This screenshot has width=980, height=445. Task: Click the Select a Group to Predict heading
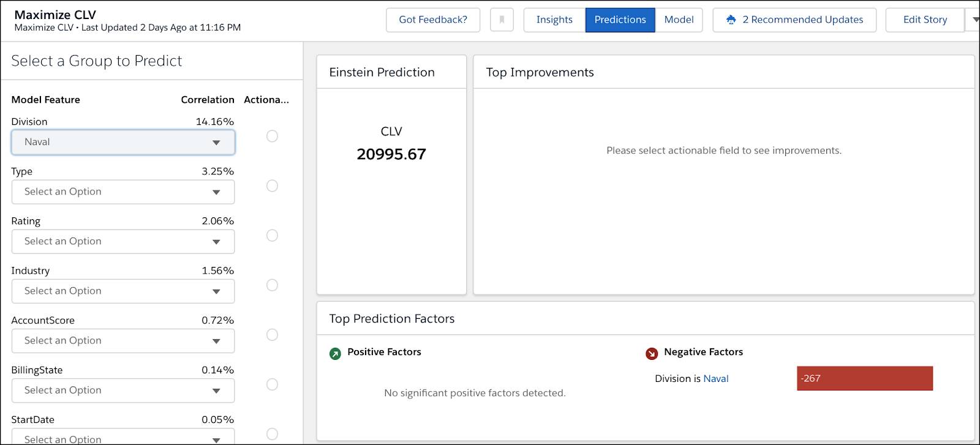[x=97, y=61]
